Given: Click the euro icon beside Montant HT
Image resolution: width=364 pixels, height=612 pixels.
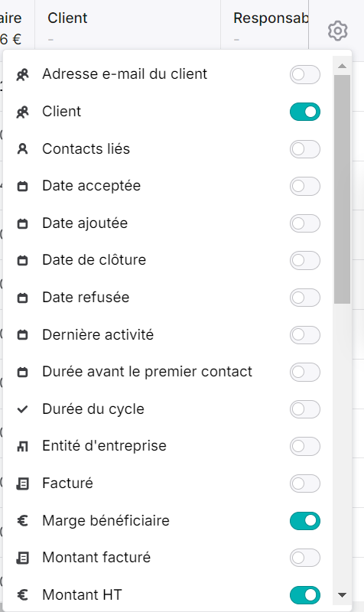Looking at the screenshot, I should tap(23, 595).
